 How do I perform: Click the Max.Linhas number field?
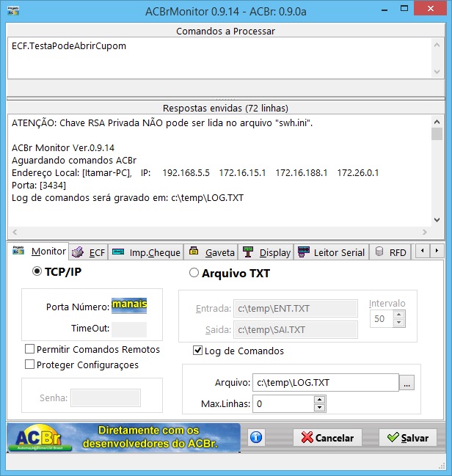[x=283, y=403]
